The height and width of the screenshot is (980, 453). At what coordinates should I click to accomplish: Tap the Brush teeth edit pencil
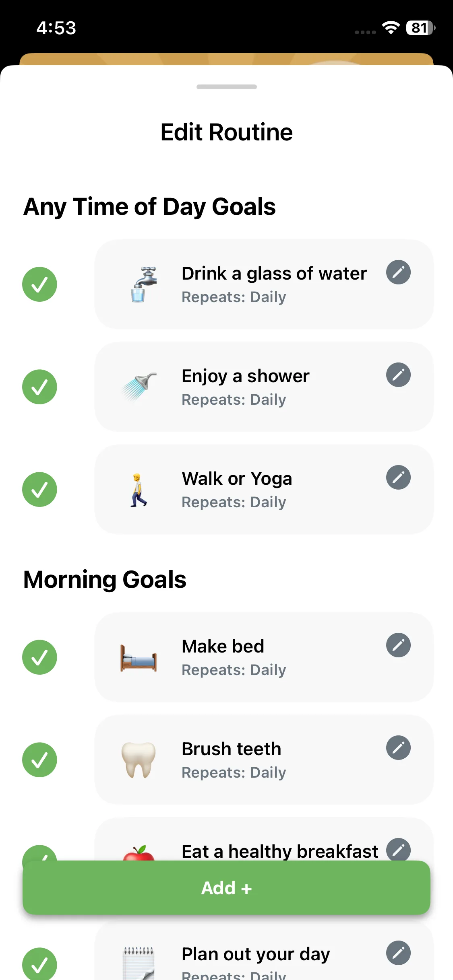coord(398,748)
